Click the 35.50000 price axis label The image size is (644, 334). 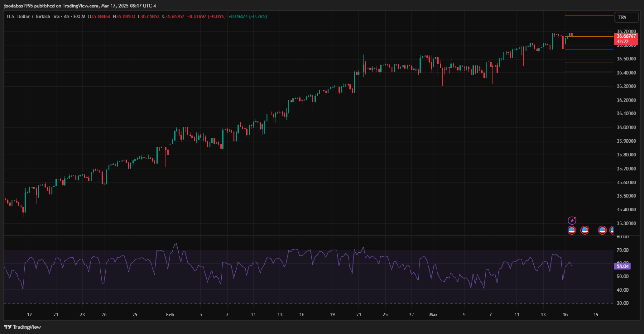(x=626, y=196)
